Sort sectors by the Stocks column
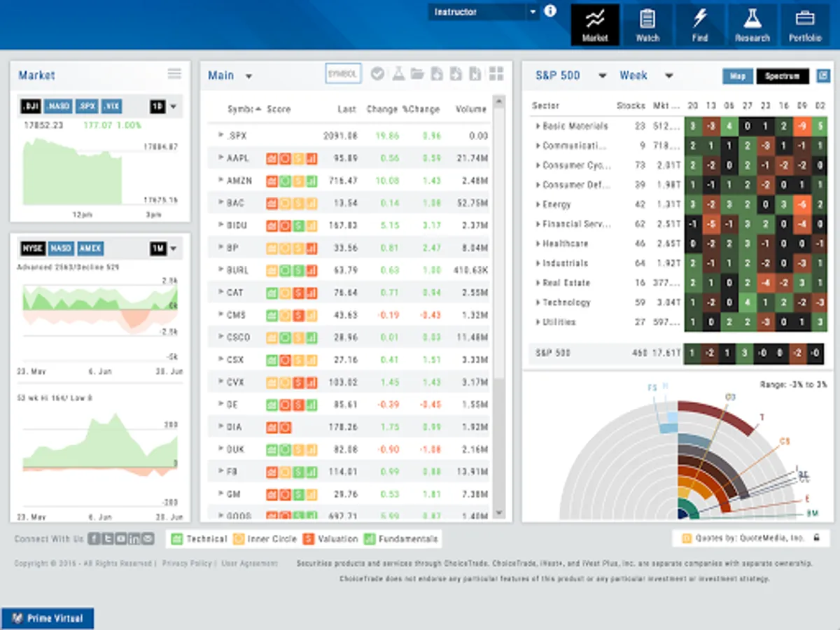The width and height of the screenshot is (840, 630). (x=631, y=106)
